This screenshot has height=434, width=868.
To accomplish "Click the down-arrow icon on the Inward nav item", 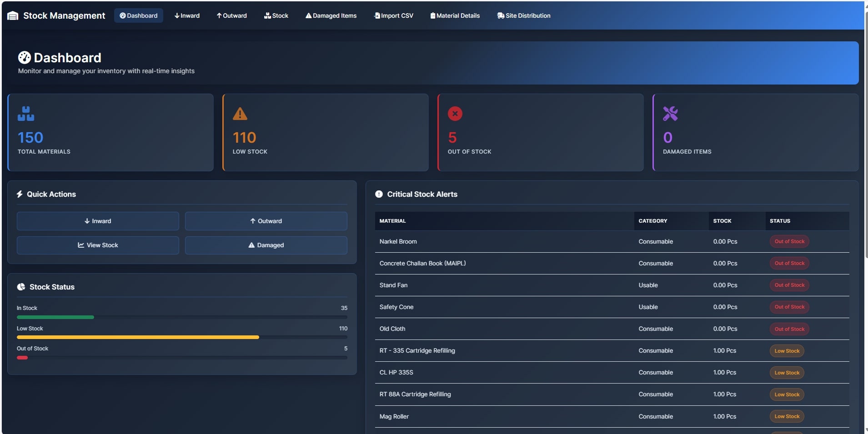I will pos(176,15).
